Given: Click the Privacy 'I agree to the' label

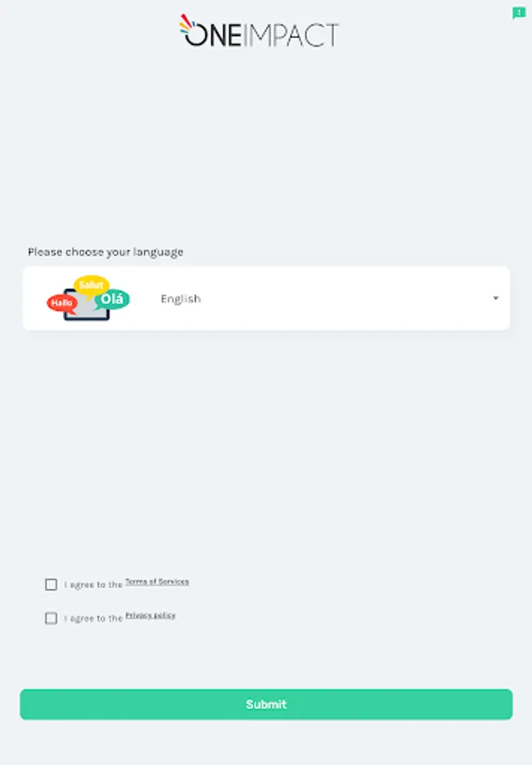Looking at the screenshot, I should pyautogui.click(x=93, y=619).
